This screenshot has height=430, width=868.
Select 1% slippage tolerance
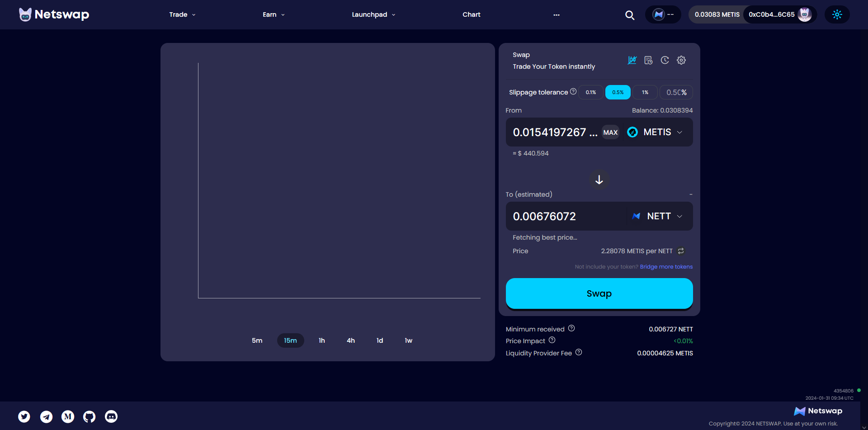(645, 92)
